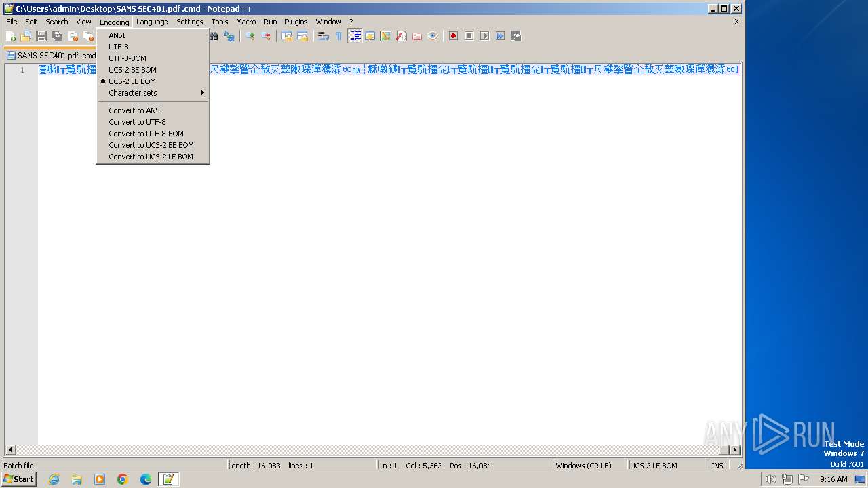Open the Search menu
The width and height of the screenshot is (868, 488).
[x=57, y=22]
